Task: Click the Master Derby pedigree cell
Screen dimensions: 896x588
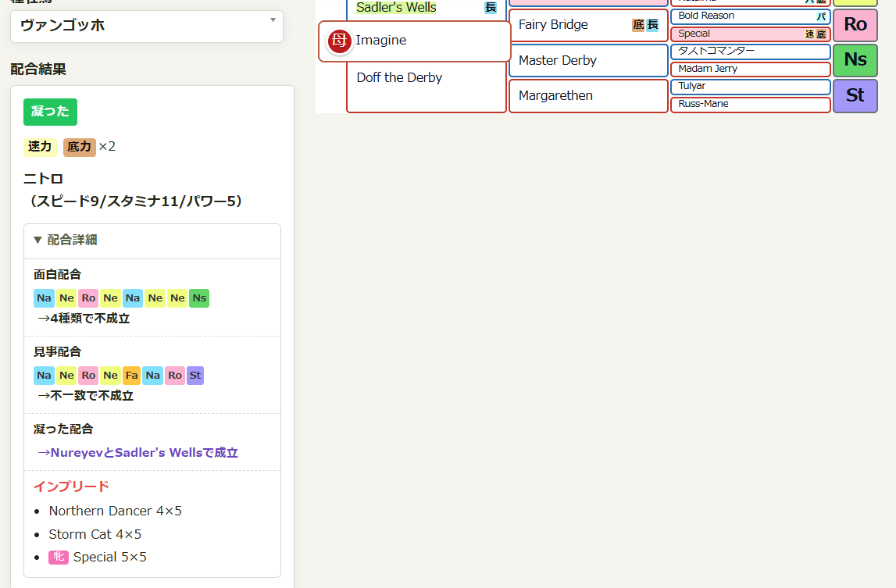Action: pyautogui.click(x=588, y=61)
